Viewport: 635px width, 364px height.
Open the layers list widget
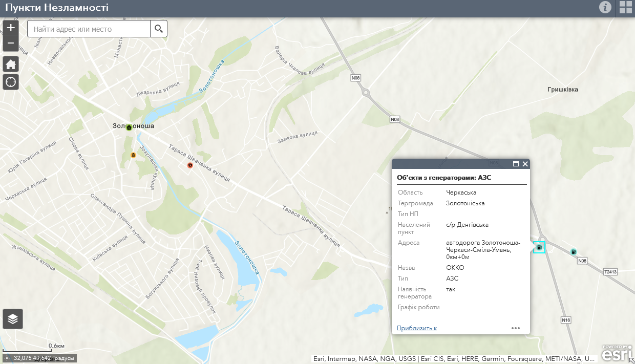pyautogui.click(x=13, y=319)
